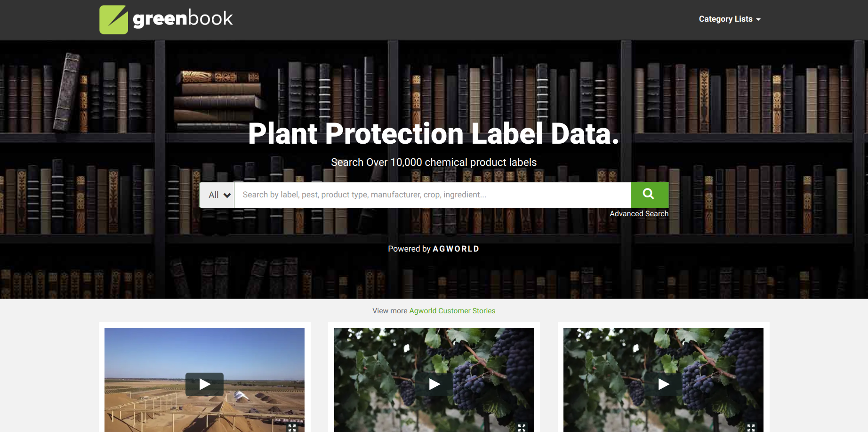Select the middle vineyard video thumbnail
Viewport: 868px width, 432px height.
[434, 380]
